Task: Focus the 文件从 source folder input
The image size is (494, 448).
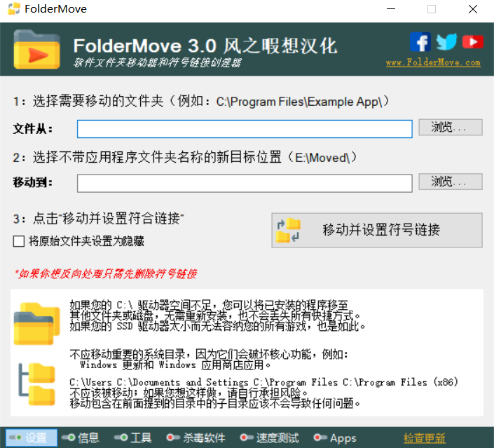Action: coord(245,129)
